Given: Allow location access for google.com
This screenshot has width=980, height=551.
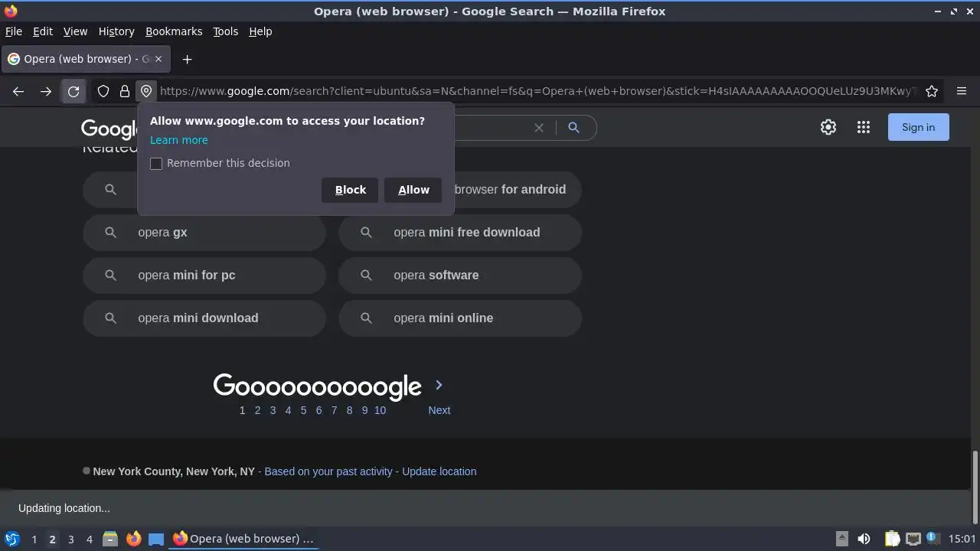Looking at the screenshot, I should click(413, 190).
